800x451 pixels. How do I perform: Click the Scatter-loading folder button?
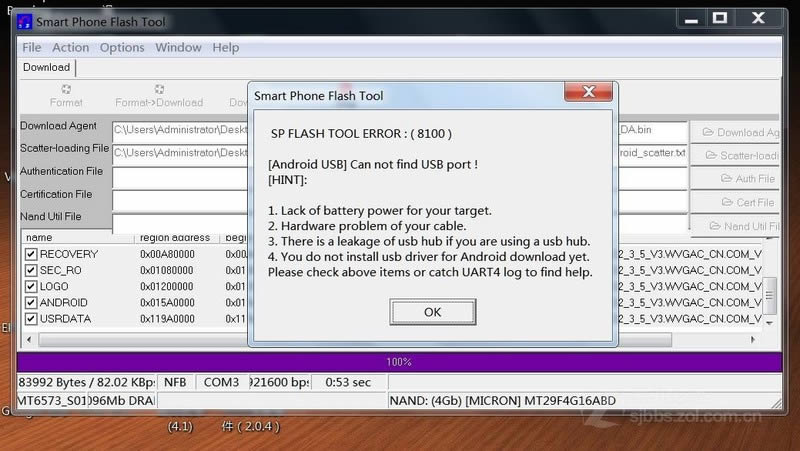(739, 156)
